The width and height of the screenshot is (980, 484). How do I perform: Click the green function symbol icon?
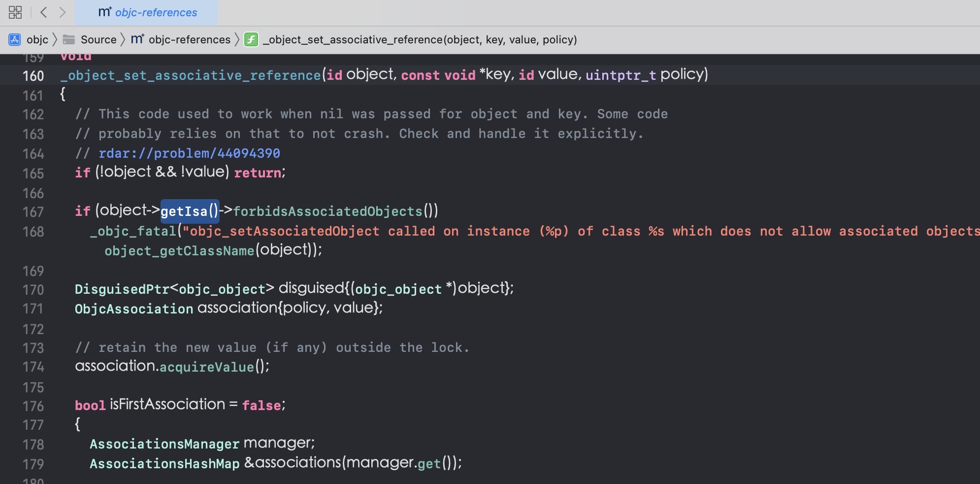click(251, 39)
